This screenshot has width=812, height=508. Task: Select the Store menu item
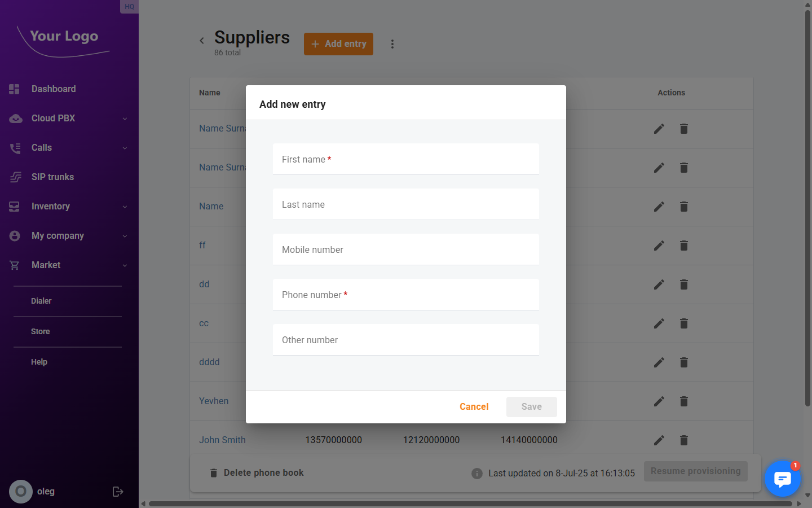coord(40,331)
